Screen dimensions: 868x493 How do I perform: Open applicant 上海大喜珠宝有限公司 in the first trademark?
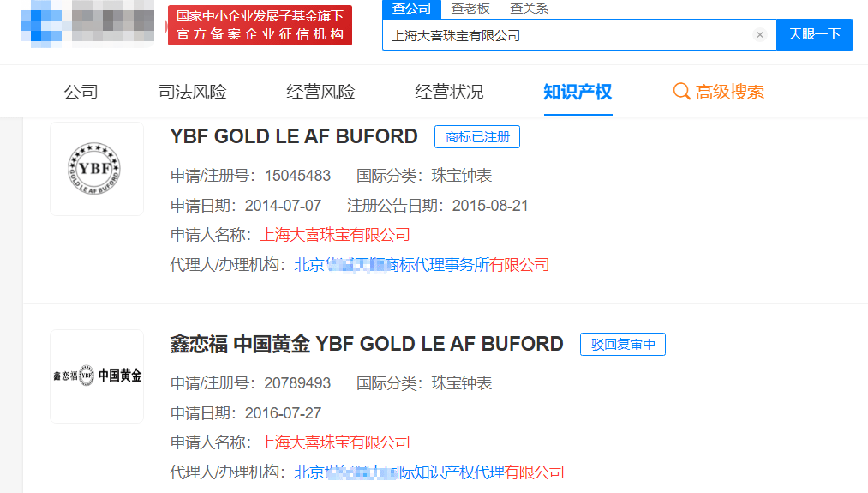[x=335, y=235]
